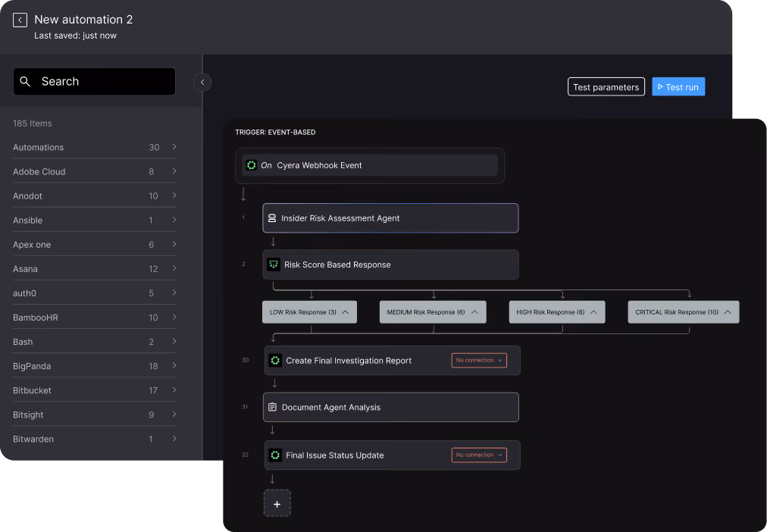Focus the Search input field
The width and height of the screenshot is (767, 532).
point(95,82)
